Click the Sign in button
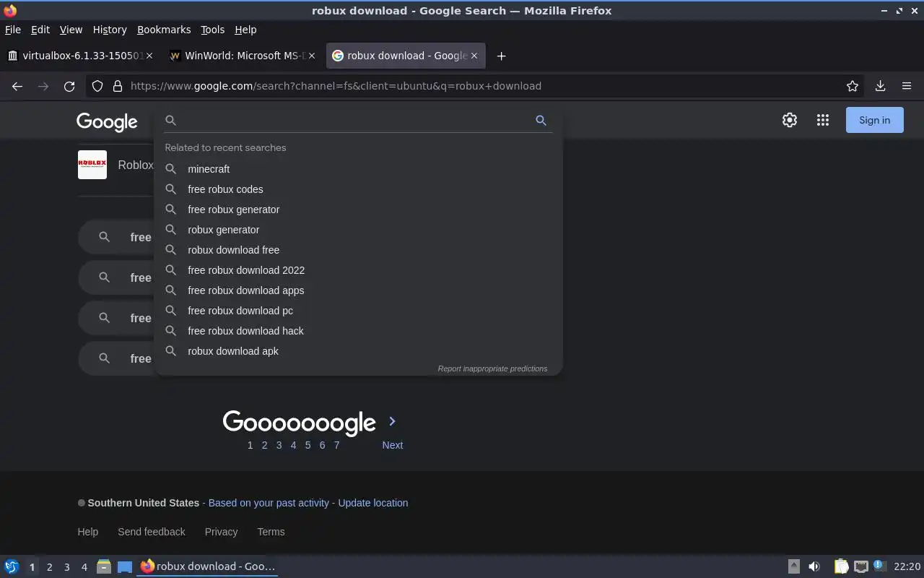This screenshot has height=578, width=924. (x=874, y=120)
